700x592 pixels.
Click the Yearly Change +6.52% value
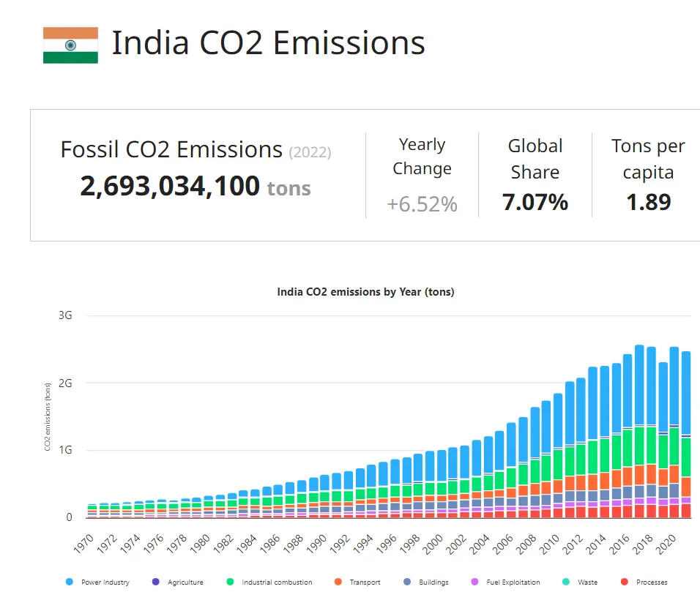click(422, 204)
